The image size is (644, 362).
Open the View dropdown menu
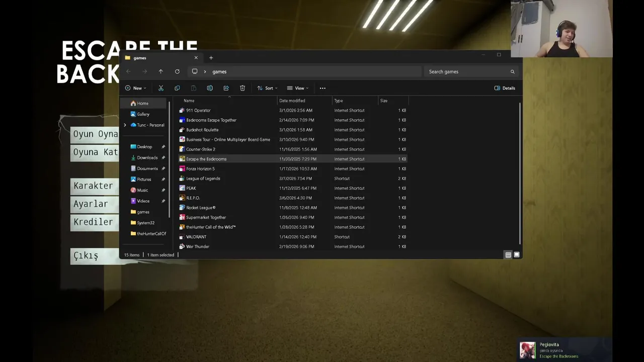[x=298, y=88]
